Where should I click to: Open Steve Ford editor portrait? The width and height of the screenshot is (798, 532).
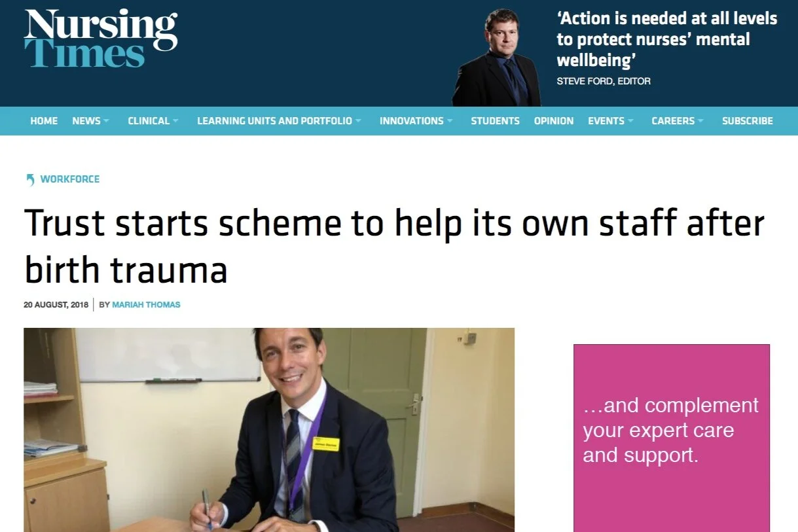497,58
